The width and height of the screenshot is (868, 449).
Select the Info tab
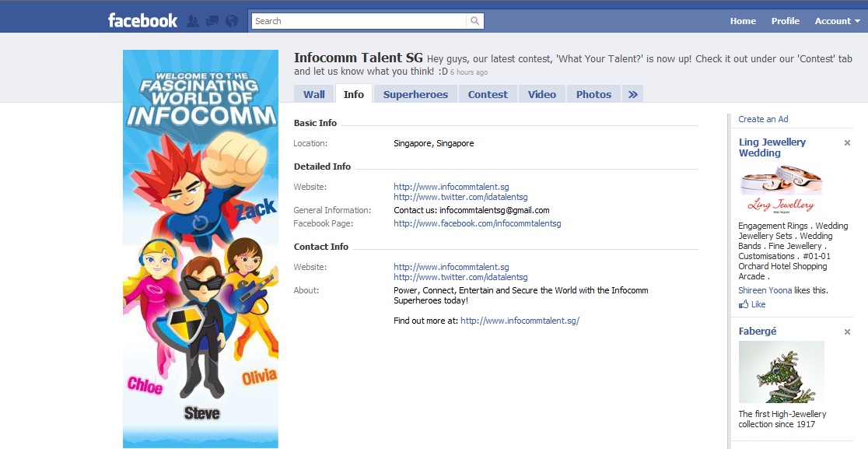[354, 94]
